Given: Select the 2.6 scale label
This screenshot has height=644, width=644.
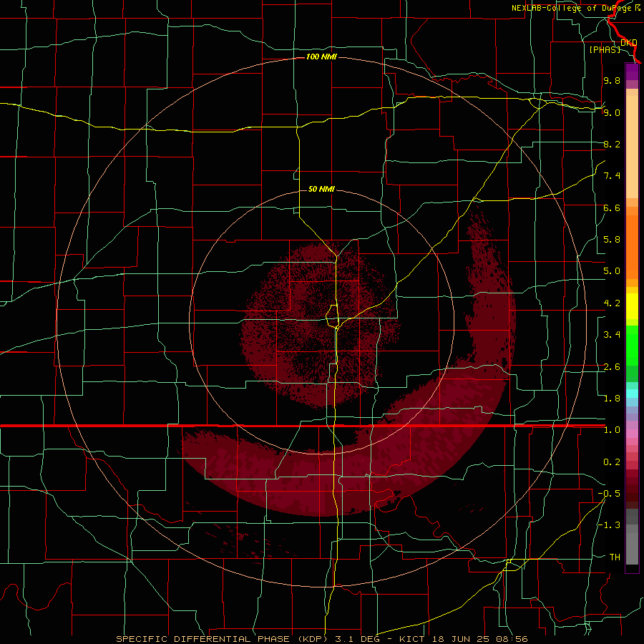Looking at the screenshot, I should [612, 367].
